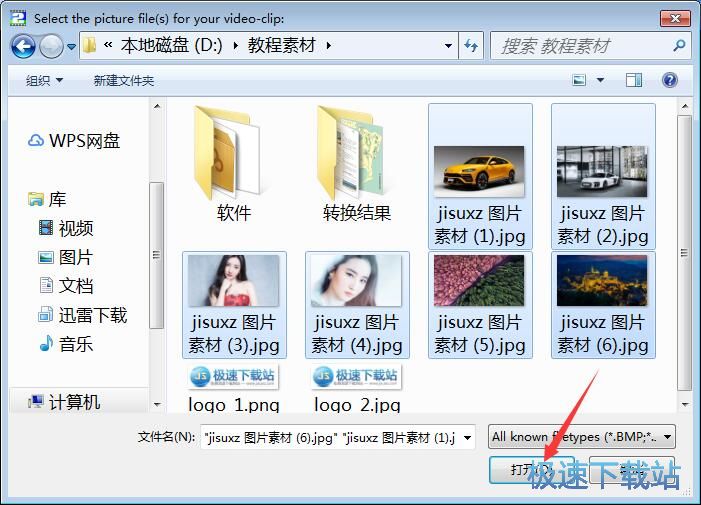Select the 软件 folder
Image resolution: width=701 pixels, height=505 pixels.
point(234,164)
